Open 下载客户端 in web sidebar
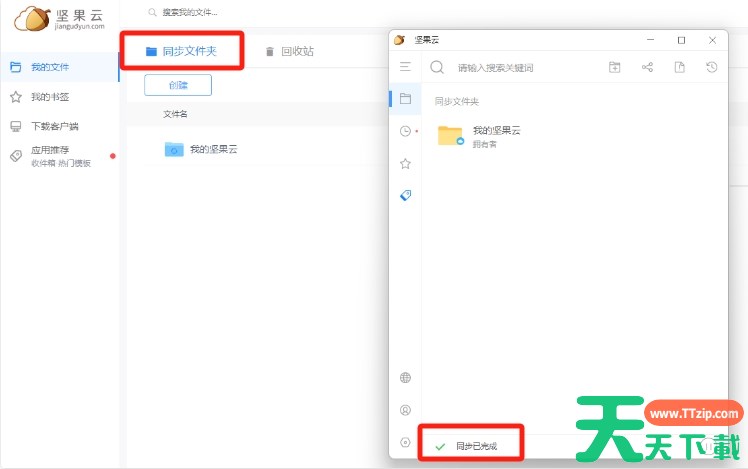This screenshot has height=469, width=748. tap(54, 126)
